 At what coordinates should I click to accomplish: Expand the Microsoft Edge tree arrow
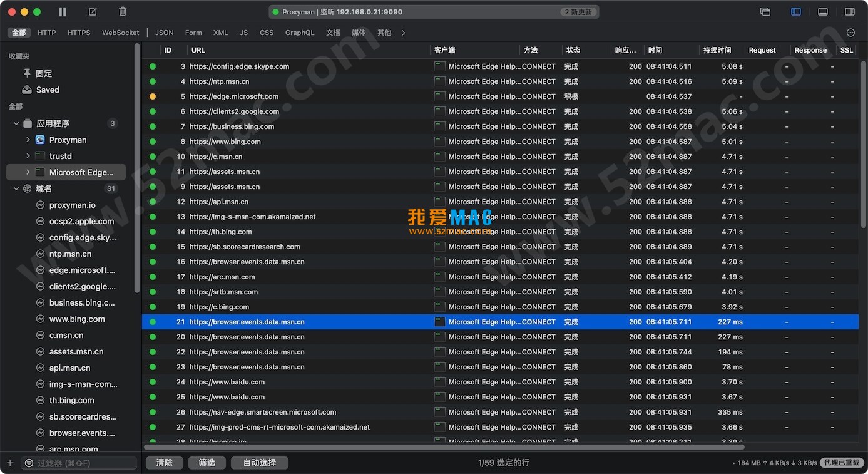[x=28, y=172]
